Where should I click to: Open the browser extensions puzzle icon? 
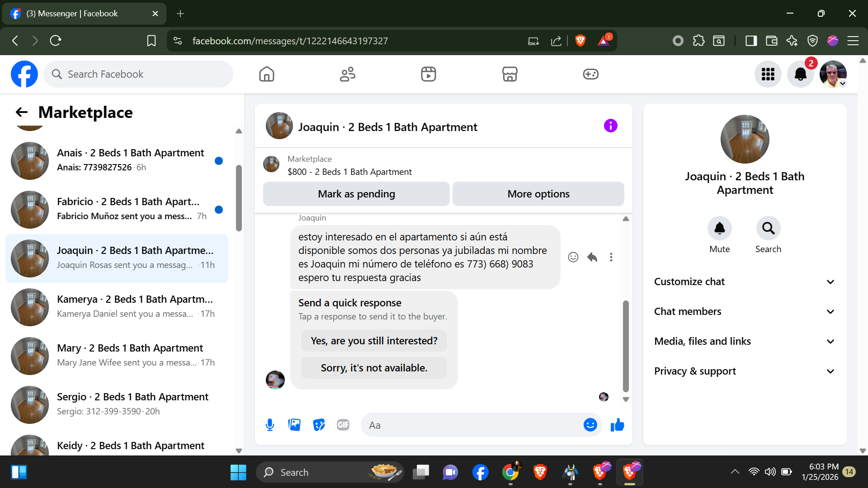[698, 41]
